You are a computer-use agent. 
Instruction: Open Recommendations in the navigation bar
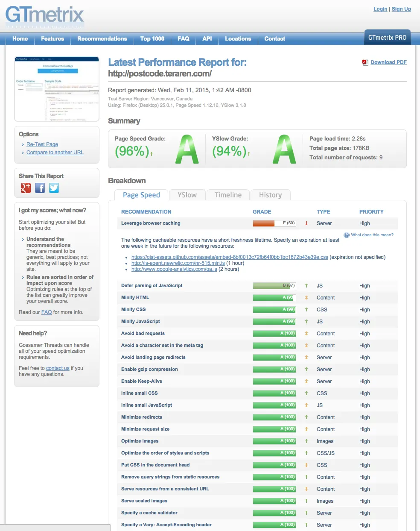point(102,39)
